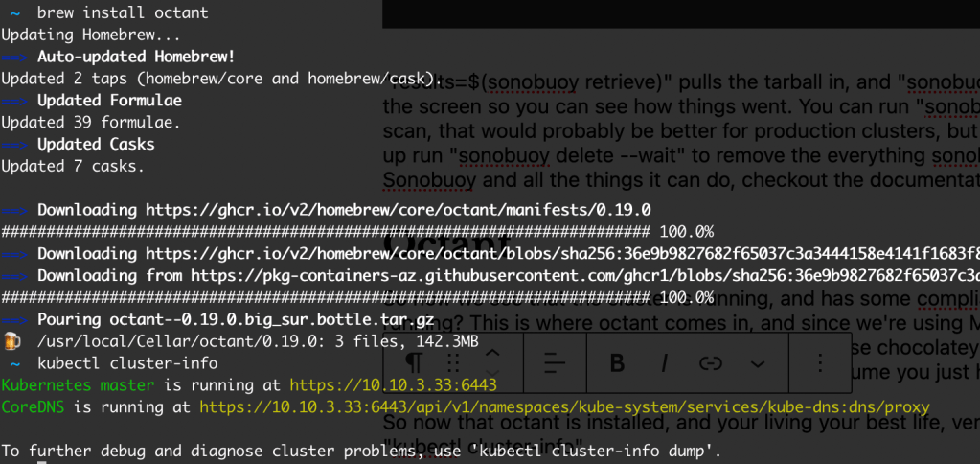
Task: Open the CoreDNS kube-dns proxy URL
Action: [563, 407]
